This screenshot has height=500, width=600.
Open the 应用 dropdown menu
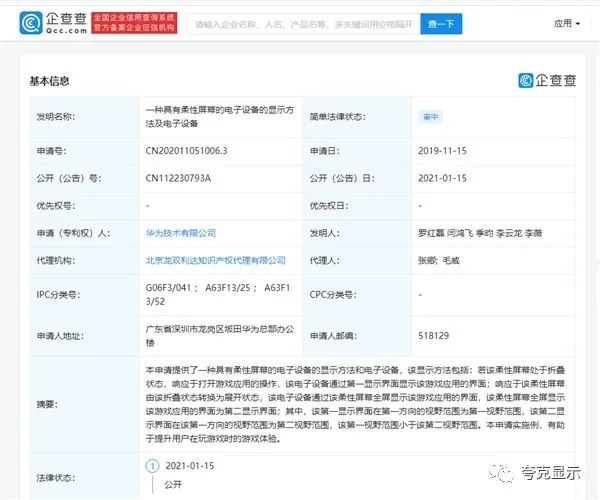point(567,24)
